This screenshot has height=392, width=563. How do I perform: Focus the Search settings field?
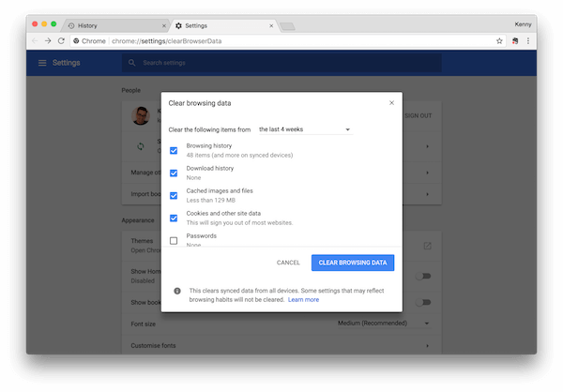281,63
